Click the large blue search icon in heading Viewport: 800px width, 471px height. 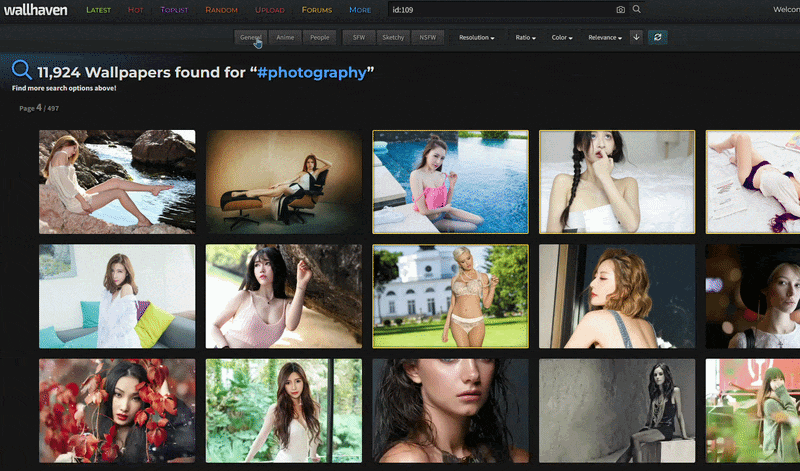tap(21, 70)
